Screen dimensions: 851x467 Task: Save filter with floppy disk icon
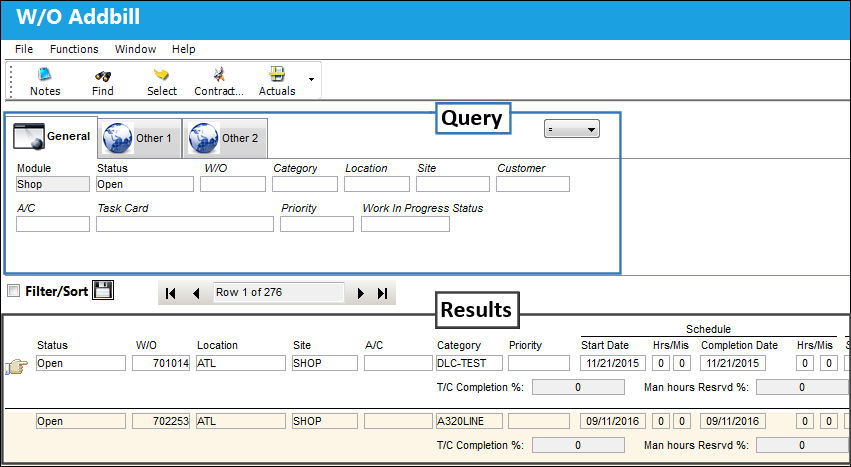coord(103,290)
